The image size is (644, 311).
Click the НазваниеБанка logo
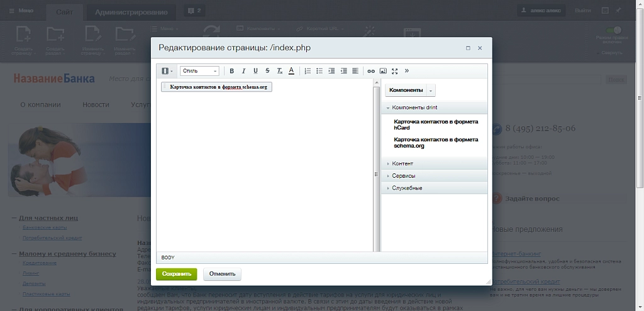[x=54, y=79]
